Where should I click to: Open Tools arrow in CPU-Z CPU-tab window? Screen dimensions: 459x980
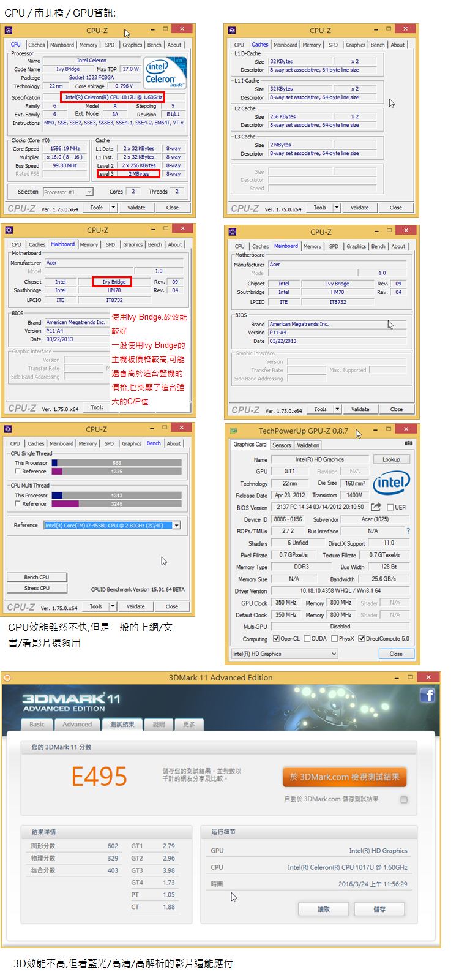[113, 208]
